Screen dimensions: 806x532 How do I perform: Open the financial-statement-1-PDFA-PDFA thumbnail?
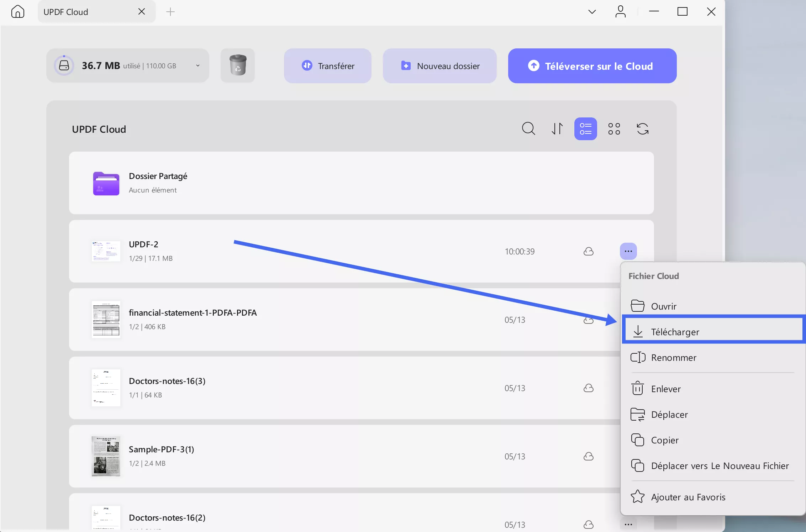tap(106, 320)
